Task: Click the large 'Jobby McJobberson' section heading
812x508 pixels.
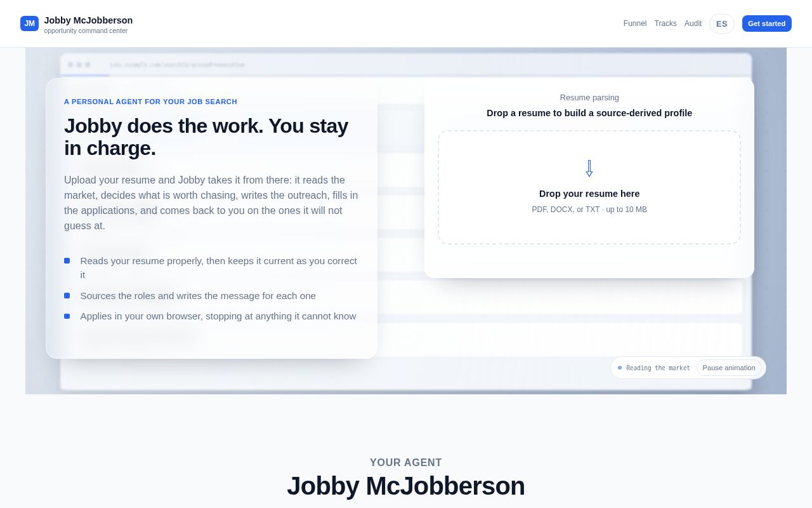Action: [406, 486]
